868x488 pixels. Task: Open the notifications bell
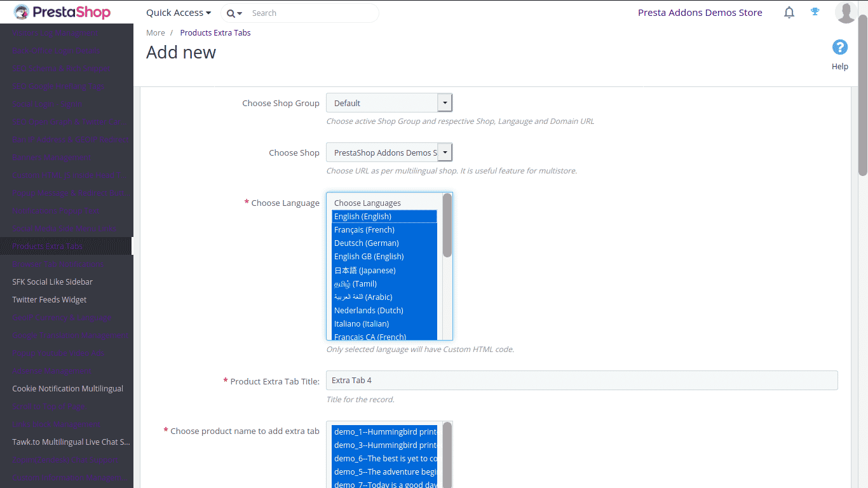click(789, 13)
